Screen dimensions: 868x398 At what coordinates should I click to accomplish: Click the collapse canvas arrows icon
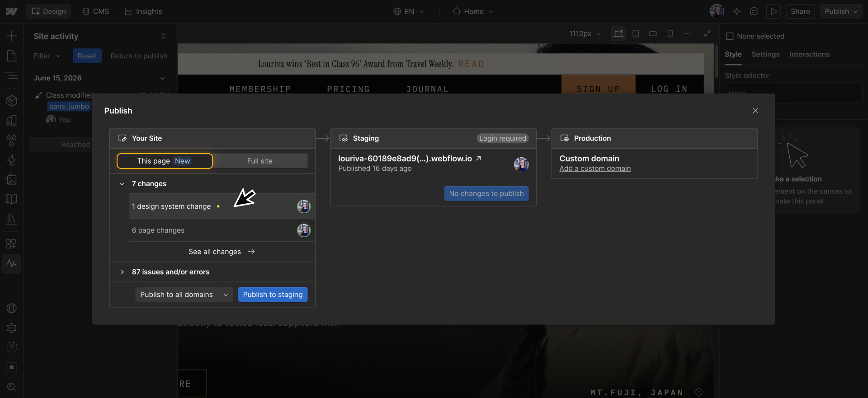(x=707, y=33)
